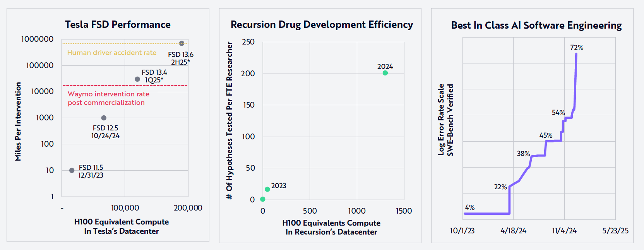Click the "Tesla FSD Performance" chart title
The height and width of the screenshot is (250, 644).
coord(118,24)
